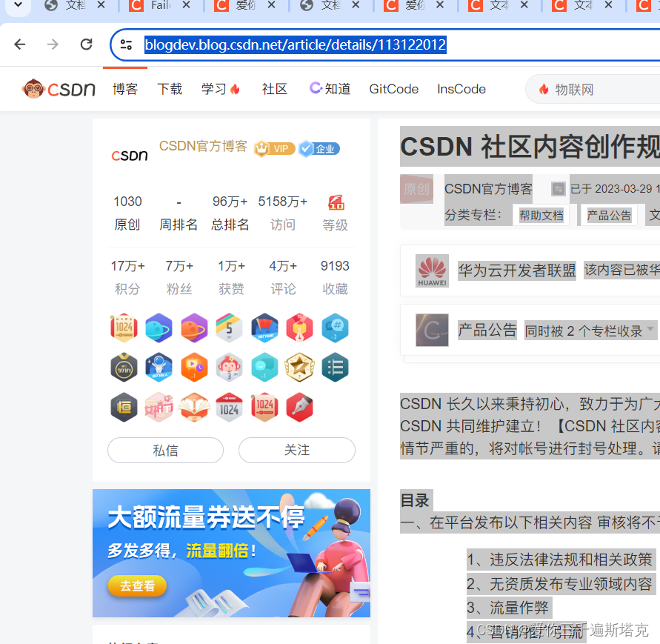Click 去查看 on the traffic coupon banner
Screen dimensions: 660x644
point(137,585)
